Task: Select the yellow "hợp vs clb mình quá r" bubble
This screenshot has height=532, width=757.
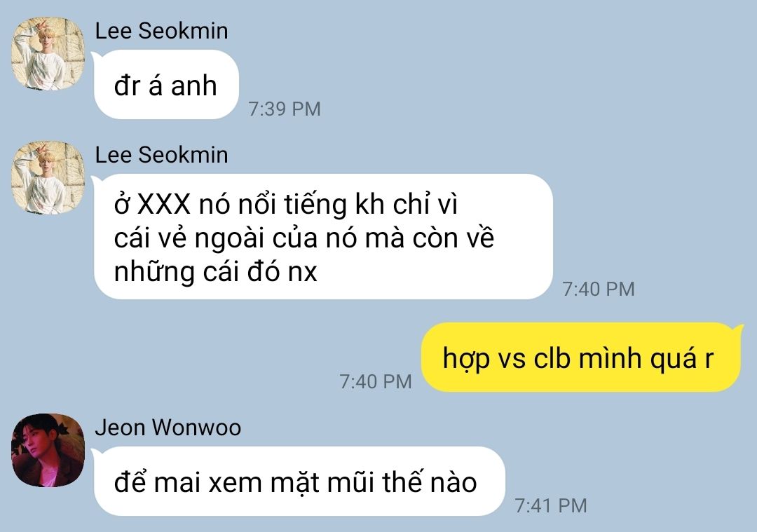Action: point(581,357)
